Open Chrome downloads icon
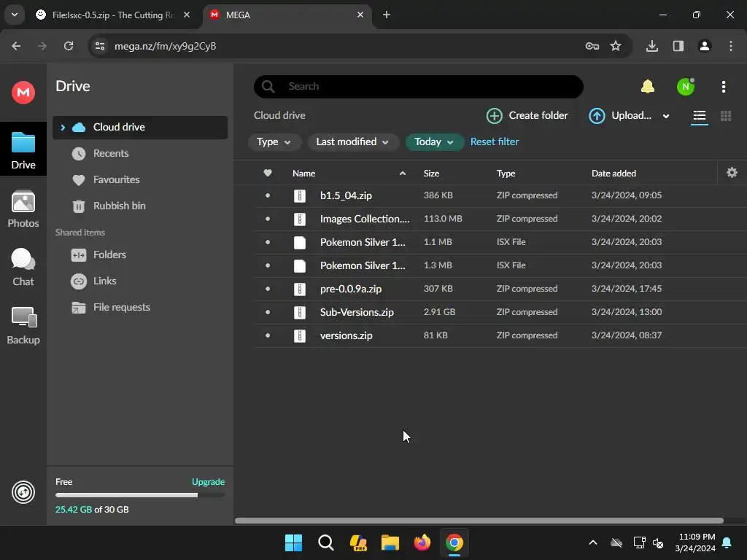The image size is (747, 560). point(651,46)
